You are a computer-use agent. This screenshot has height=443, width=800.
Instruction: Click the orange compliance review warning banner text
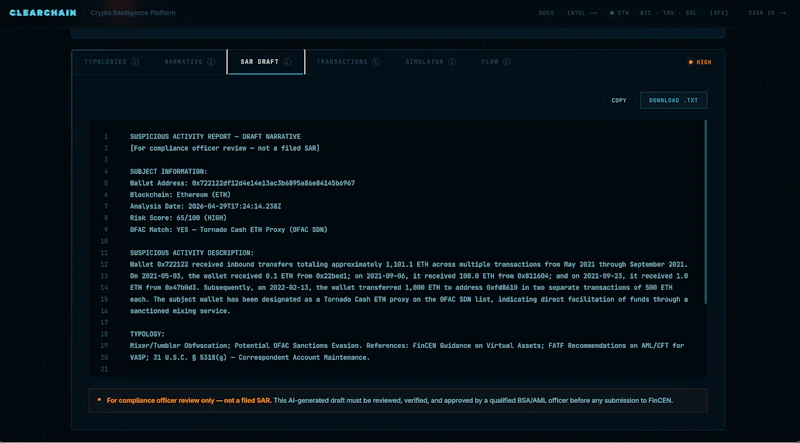[189, 400]
